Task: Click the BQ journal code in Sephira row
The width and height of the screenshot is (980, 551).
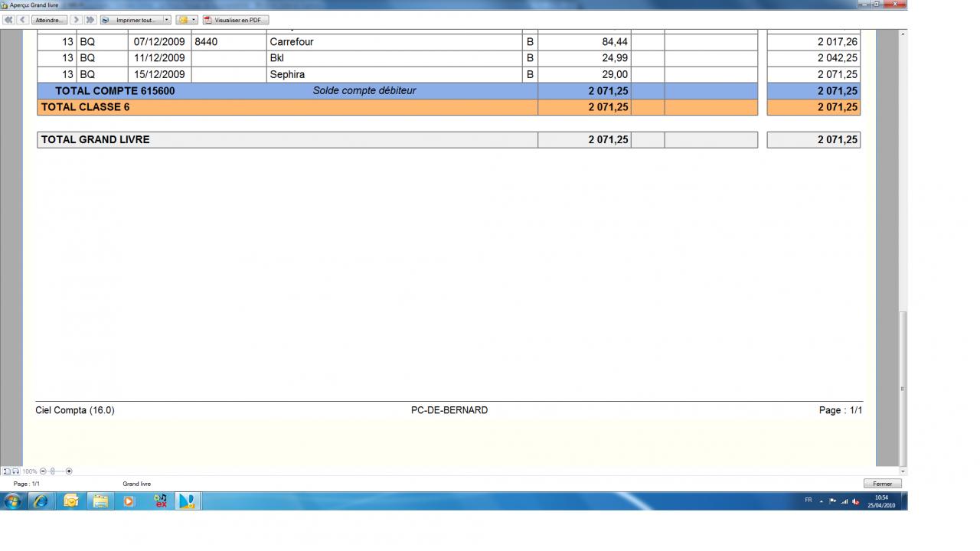Action: tap(87, 74)
